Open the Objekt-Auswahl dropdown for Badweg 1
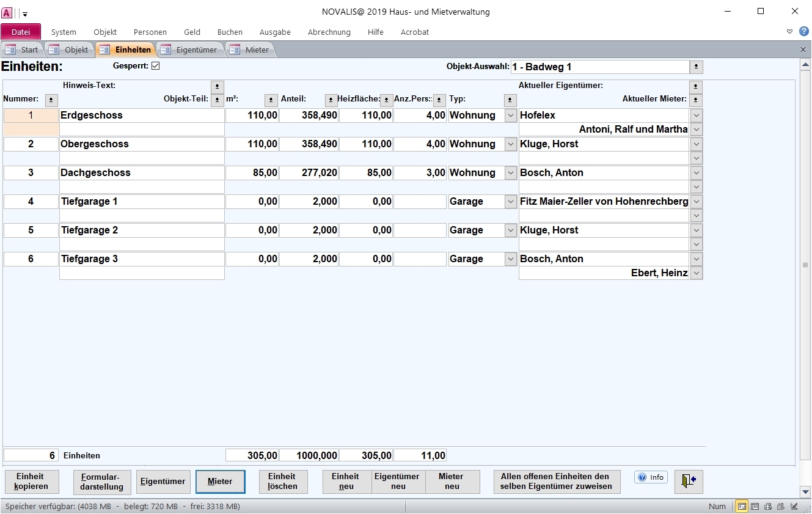 696,67
